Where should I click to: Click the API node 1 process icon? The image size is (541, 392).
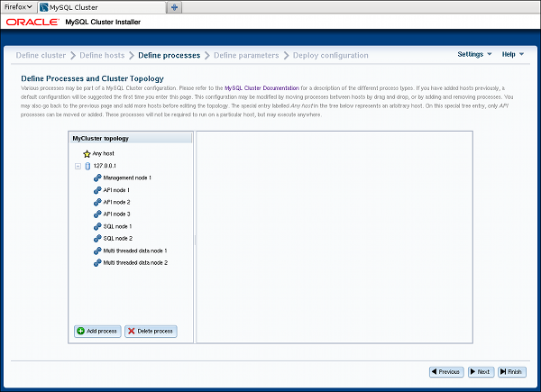(97, 190)
